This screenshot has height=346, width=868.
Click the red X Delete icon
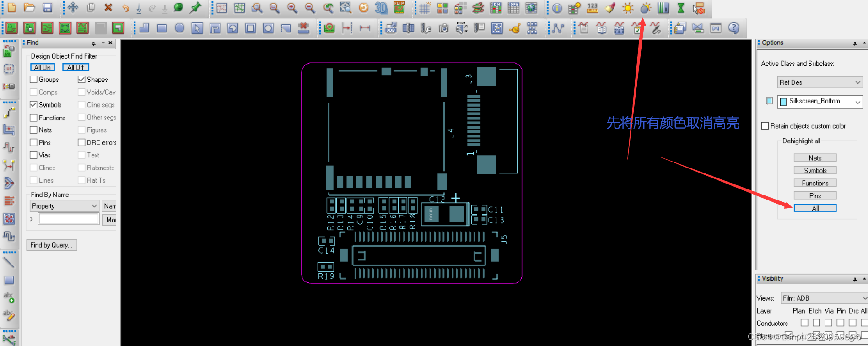108,8
